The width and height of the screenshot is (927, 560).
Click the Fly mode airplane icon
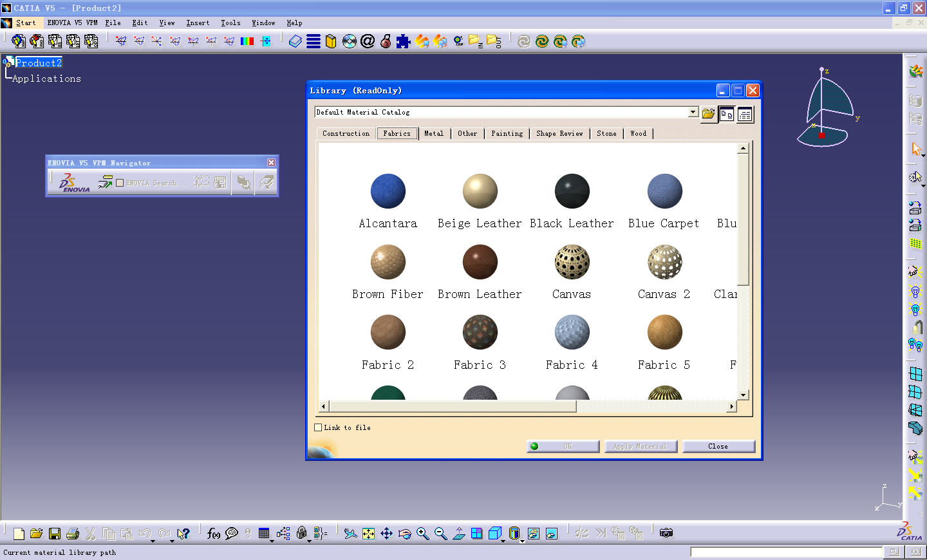tap(350, 533)
